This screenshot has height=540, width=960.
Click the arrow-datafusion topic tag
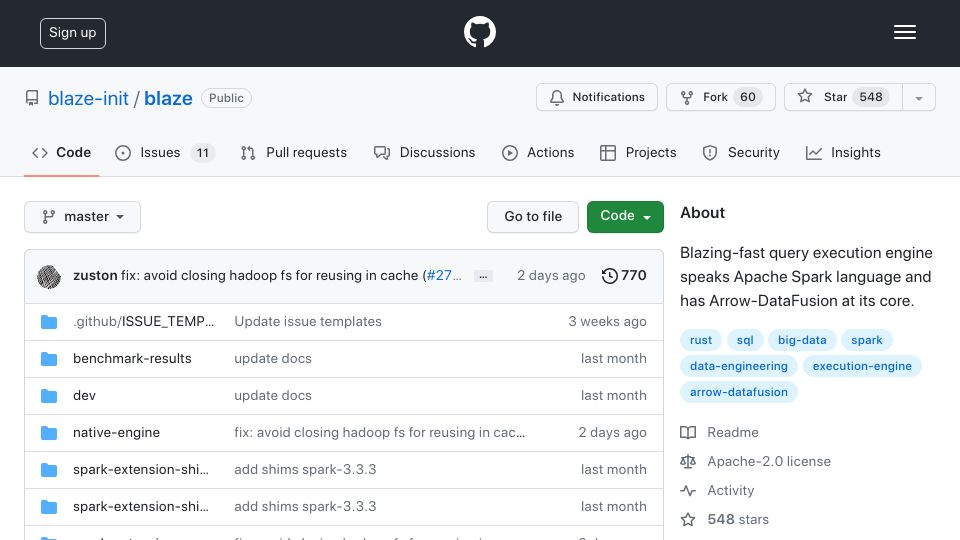739,392
